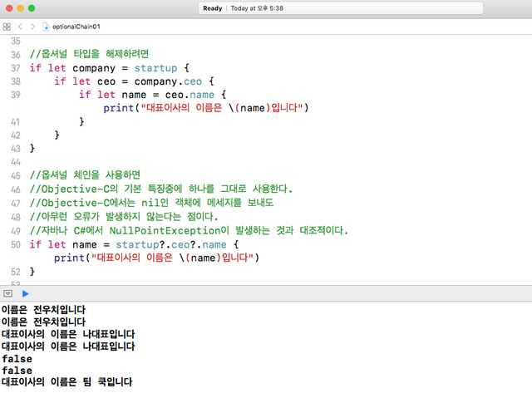Click line number 50 in the gutter

tap(16, 245)
